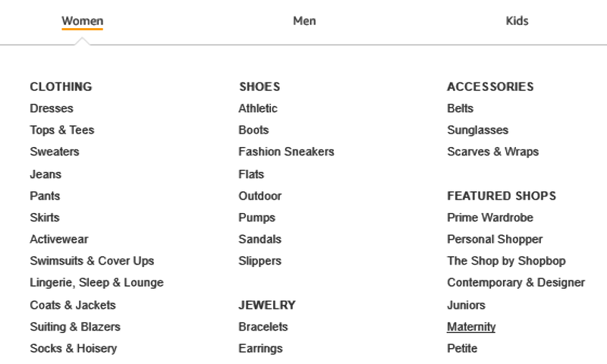Open the Maternity featured shop
This screenshot has width=607, height=364.
[471, 327]
